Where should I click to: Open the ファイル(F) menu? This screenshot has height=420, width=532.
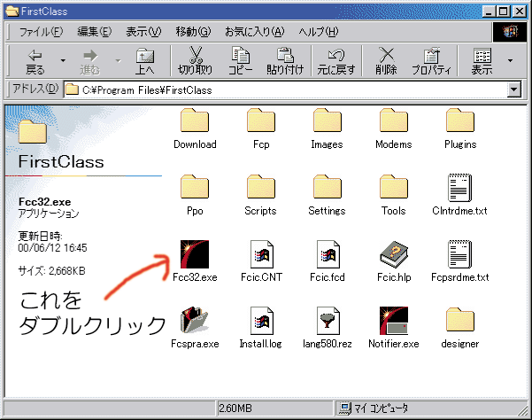pos(41,32)
